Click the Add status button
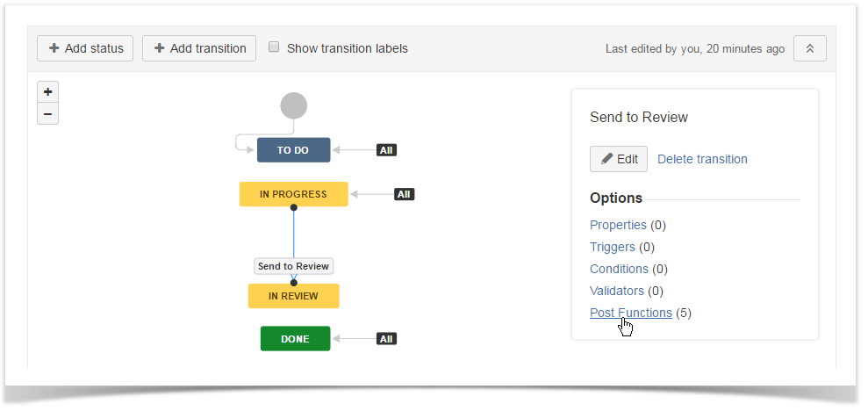The width and height of the screenshot is (868, 411). [x=85, y=48]
